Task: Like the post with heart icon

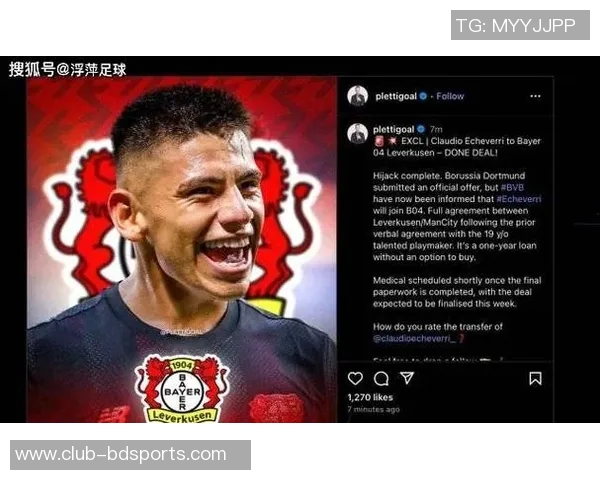Action: (x=355, y=379)
